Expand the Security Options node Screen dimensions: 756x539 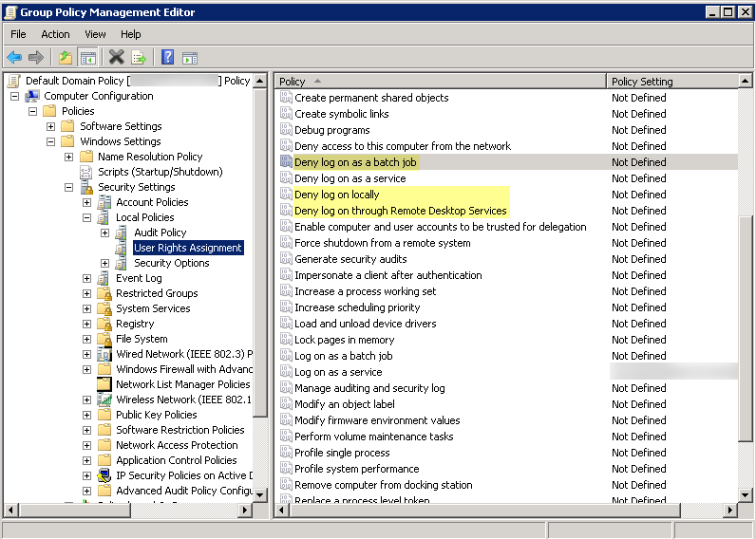105,263
